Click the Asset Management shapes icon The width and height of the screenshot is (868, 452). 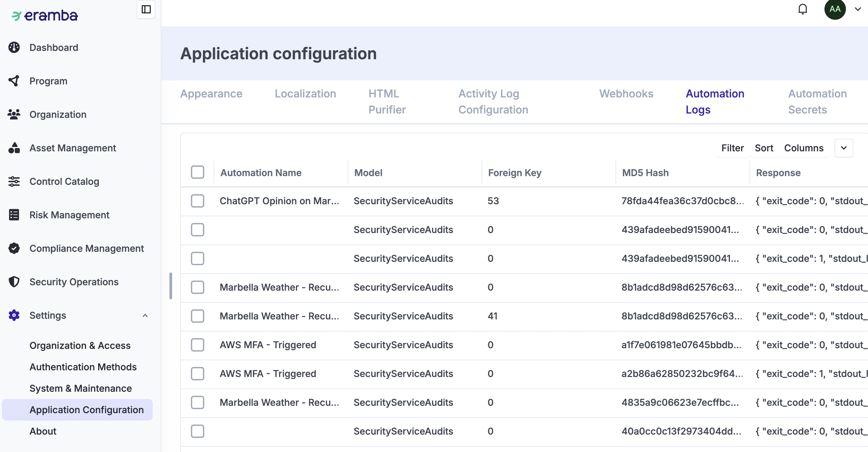14,148
